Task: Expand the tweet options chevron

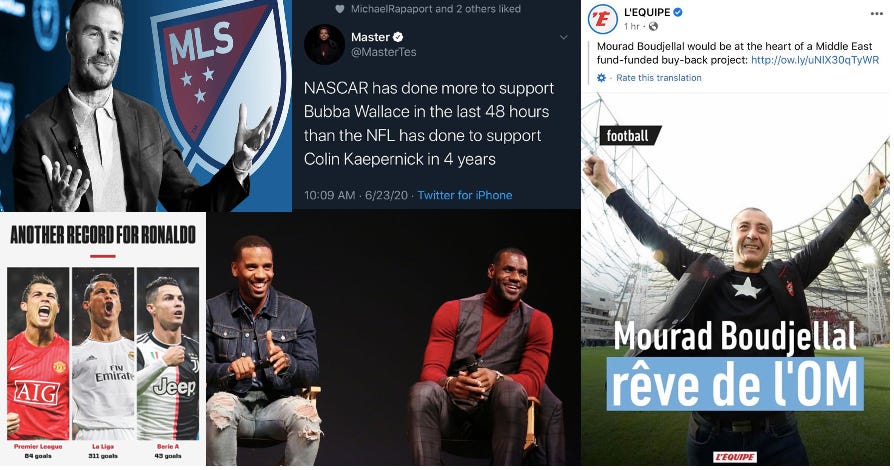Action: [563, 38]
